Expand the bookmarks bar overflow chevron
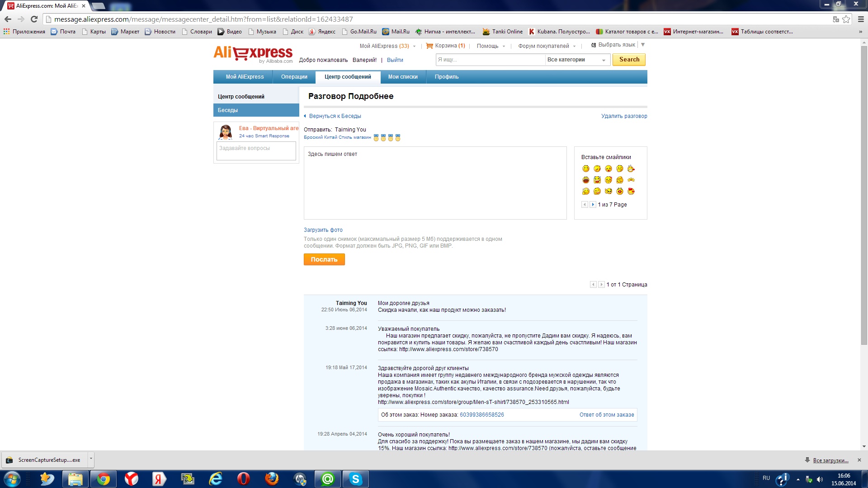 (x=860, y=32)
